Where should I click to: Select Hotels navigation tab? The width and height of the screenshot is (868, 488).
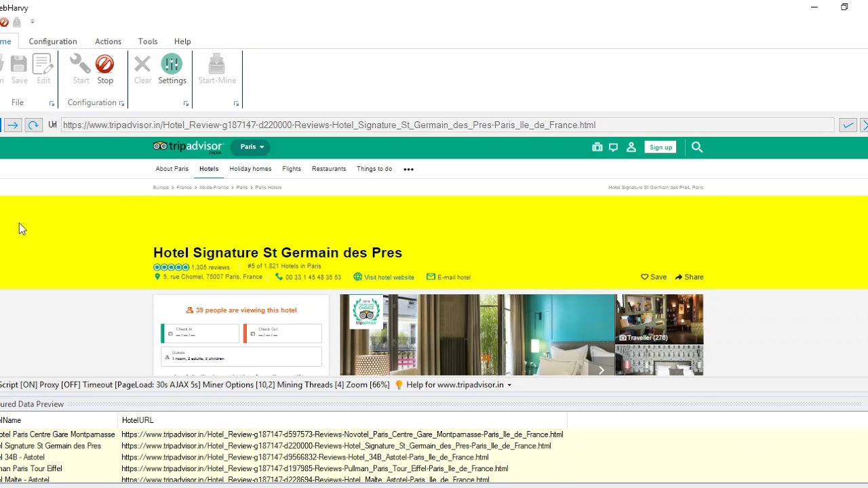tap(209, 169)
